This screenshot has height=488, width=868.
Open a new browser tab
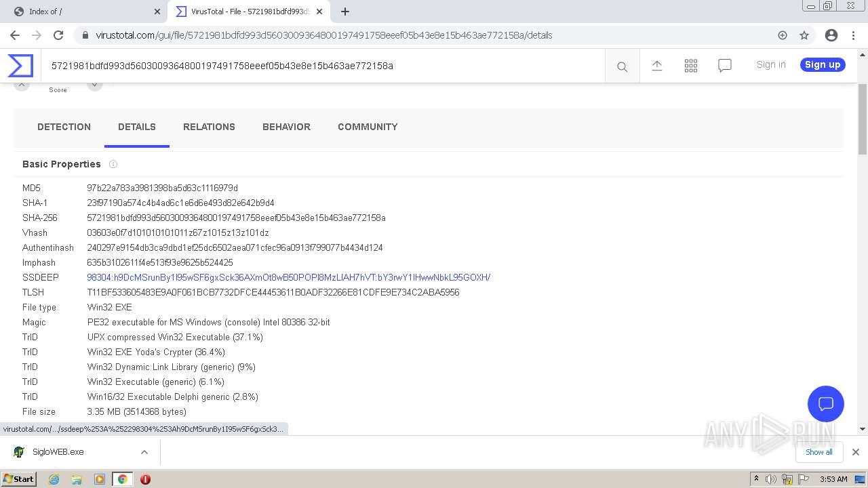(x=345, y=12)
